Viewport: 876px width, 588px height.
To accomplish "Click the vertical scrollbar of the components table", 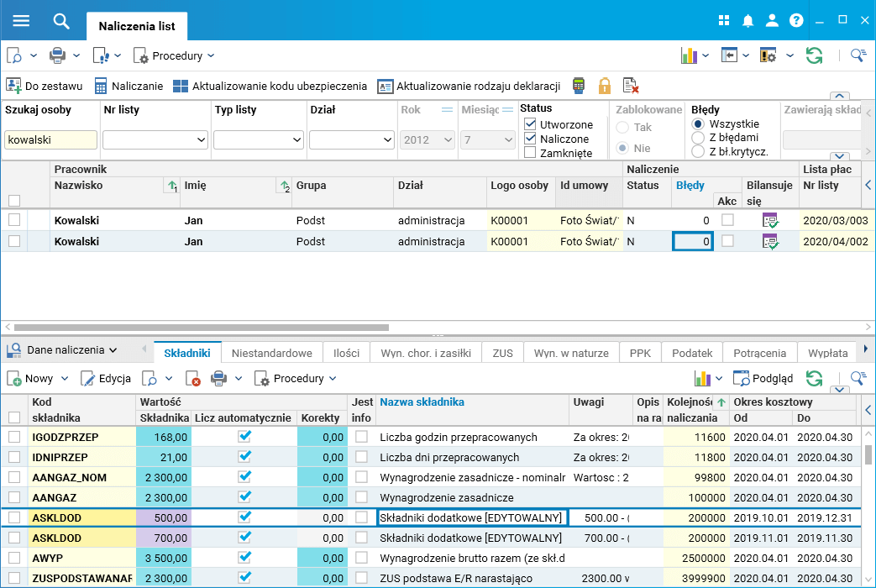I will [868, 454].
